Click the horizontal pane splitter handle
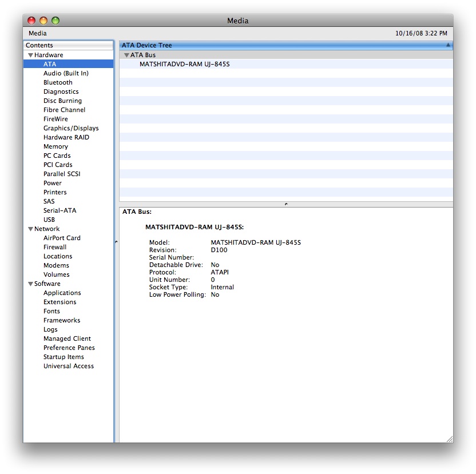 (x=286, y=204)
